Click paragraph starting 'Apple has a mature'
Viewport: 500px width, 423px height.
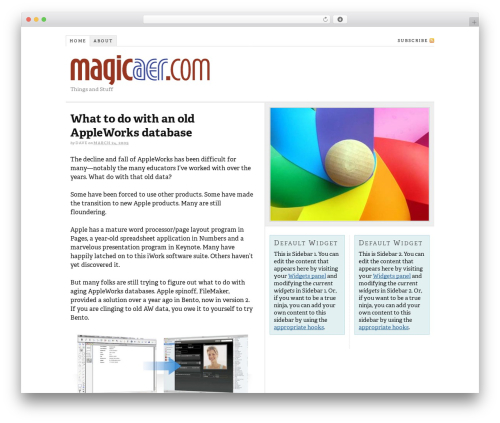(x=162, y=247)
